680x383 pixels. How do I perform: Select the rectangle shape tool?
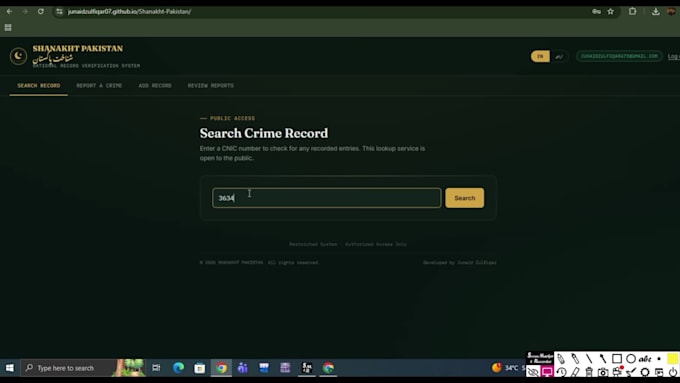(617, 359)
